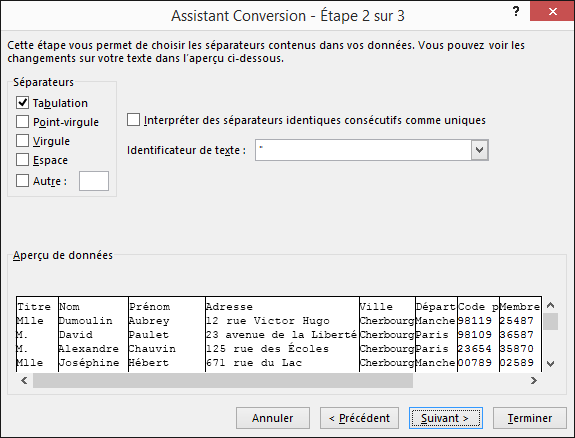Open the Identificateur de texte dropdown arrow
This screenshot has width=575, height=438.
480,150
